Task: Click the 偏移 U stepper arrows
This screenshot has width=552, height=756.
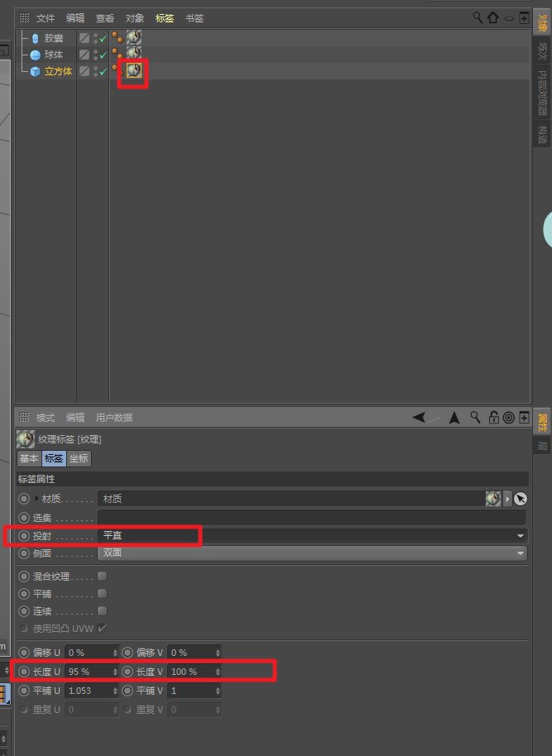Action: point(115,653)
